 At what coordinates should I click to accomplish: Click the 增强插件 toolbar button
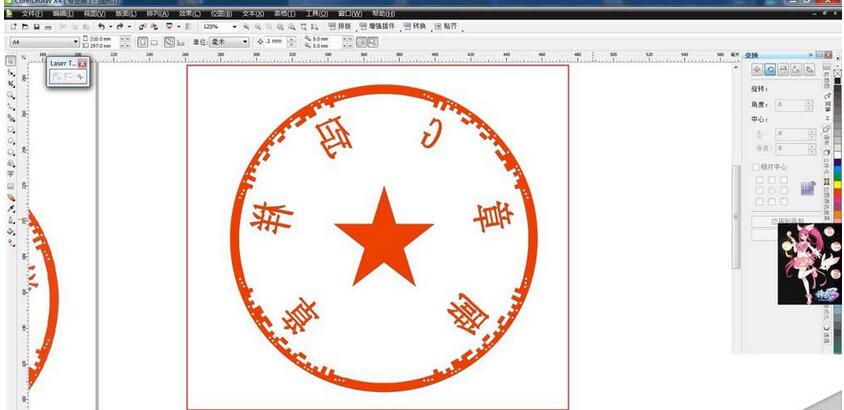pyautogui.click(x=377, y=26)
